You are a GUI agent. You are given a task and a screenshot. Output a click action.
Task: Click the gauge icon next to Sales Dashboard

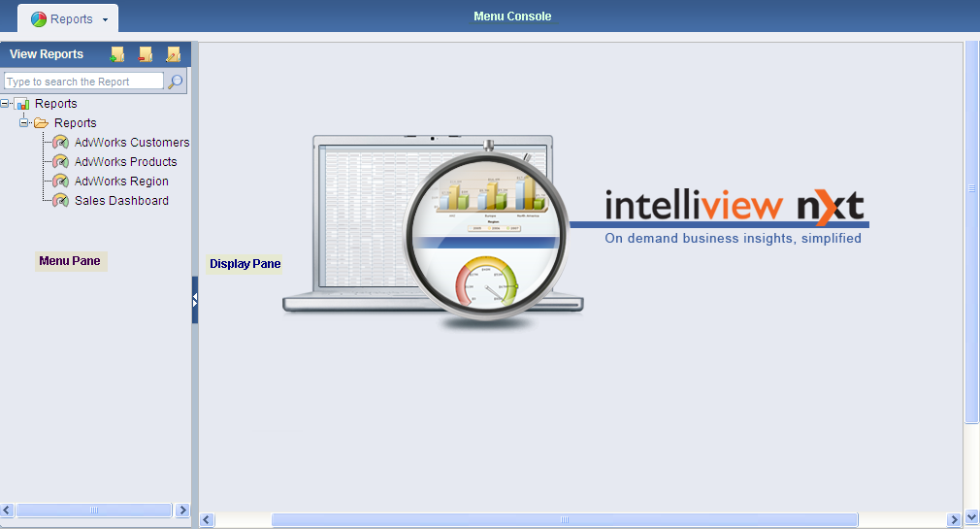(61, 201)
